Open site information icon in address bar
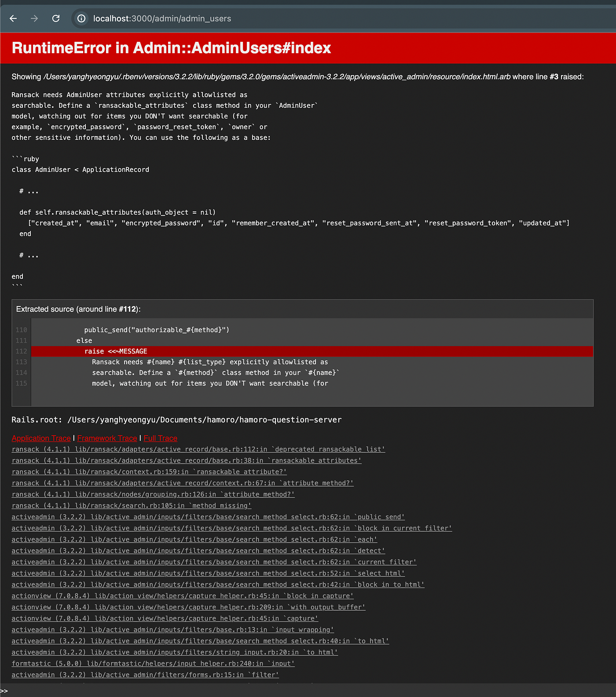 point(81,18)
